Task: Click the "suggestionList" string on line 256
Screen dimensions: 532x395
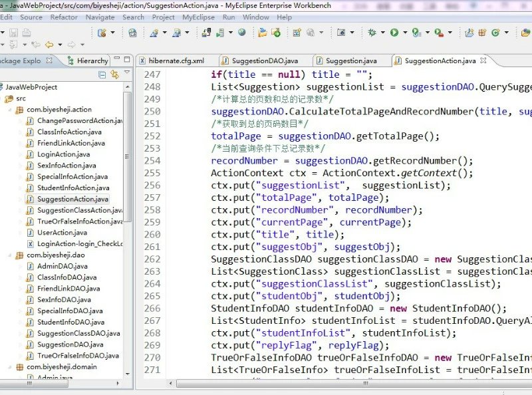Action: point(303,186)
